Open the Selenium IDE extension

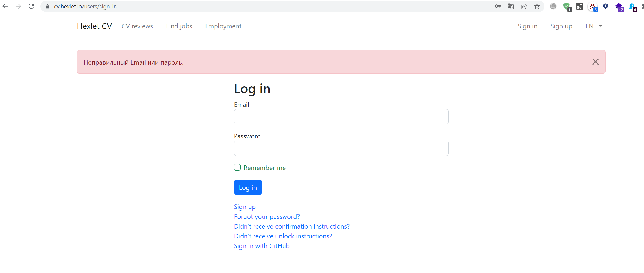pos(579,6)
